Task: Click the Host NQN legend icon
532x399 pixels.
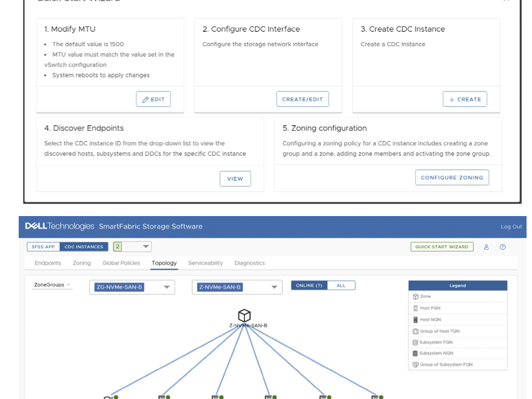Action: pyautogui.click(x=416, y=320)
